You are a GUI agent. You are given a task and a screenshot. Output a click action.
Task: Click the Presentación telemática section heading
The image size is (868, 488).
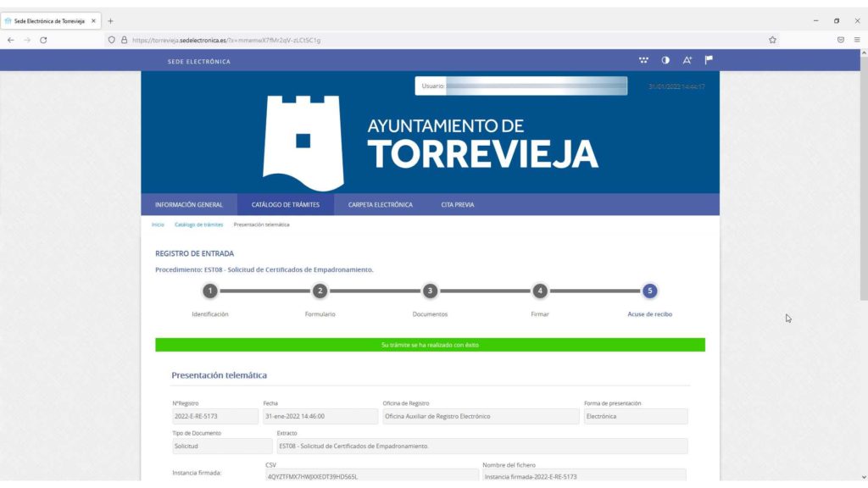tap(220, 375)
